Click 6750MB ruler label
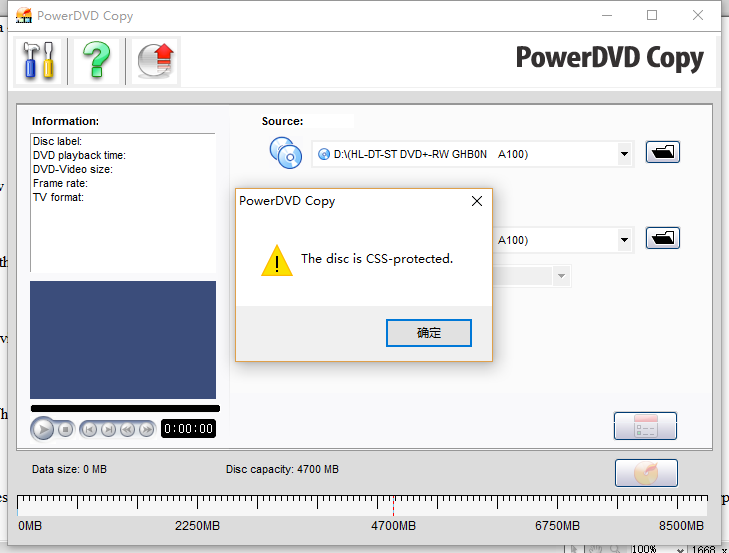 tap(557, 526)
